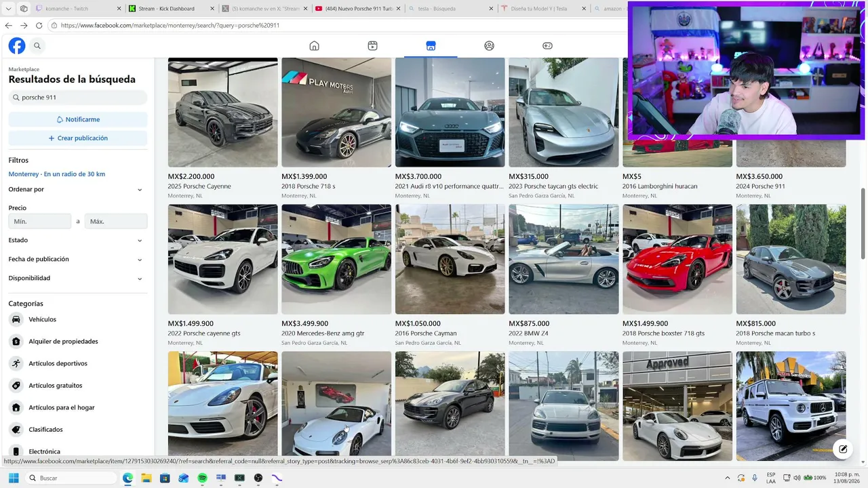Change location Monterrey radius link
868x488 pixels.
[57, 174]
